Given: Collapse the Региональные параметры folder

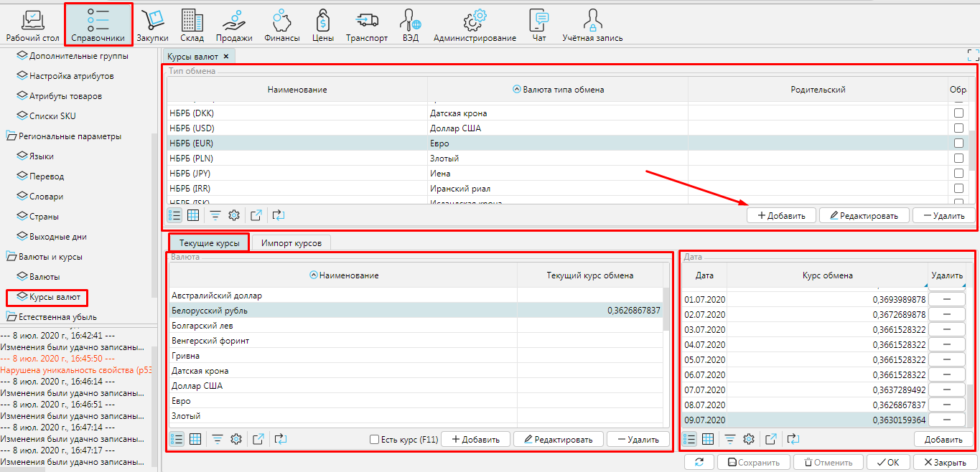Looking at the screenshot, I should click(x=11, y=136).
